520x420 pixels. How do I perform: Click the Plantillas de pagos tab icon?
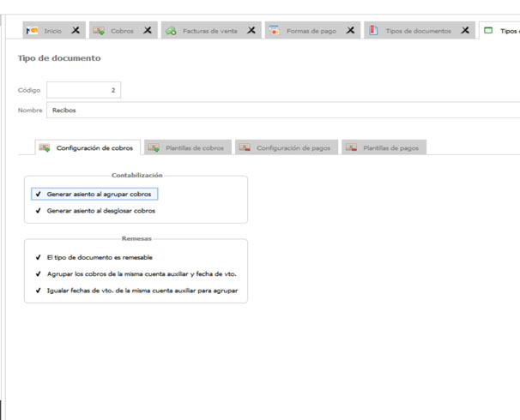click(351, 147)
